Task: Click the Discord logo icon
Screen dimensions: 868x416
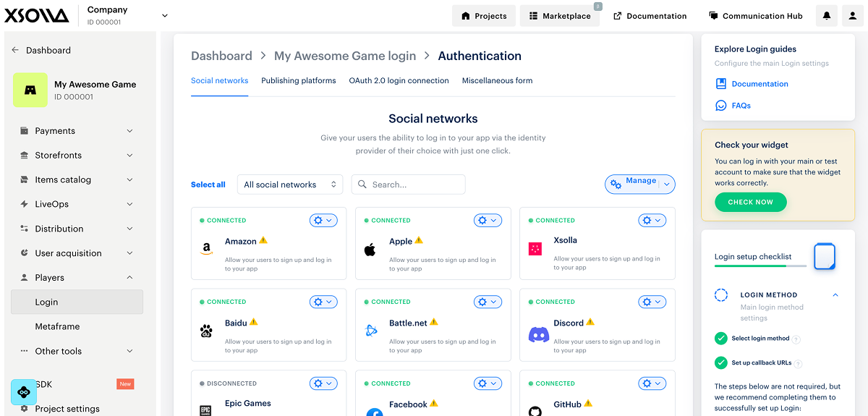Action: pyautogui.click(x=539, y=334)
